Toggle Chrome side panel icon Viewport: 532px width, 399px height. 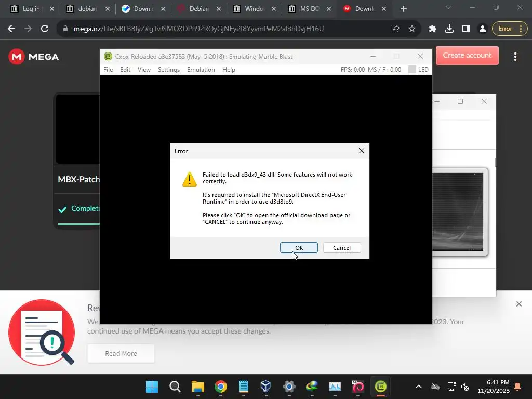click(466, 29)
